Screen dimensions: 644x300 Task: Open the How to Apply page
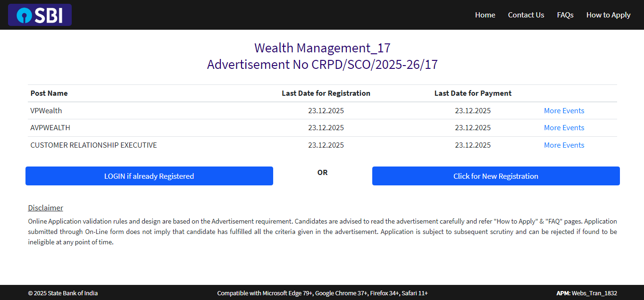coord(608,15)
